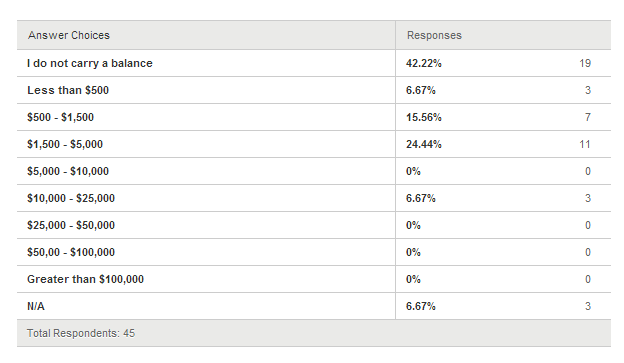Screen dimensions: 624x363
Task: Click the 24.44% response percentage
Action: click(x=423, y=144)
